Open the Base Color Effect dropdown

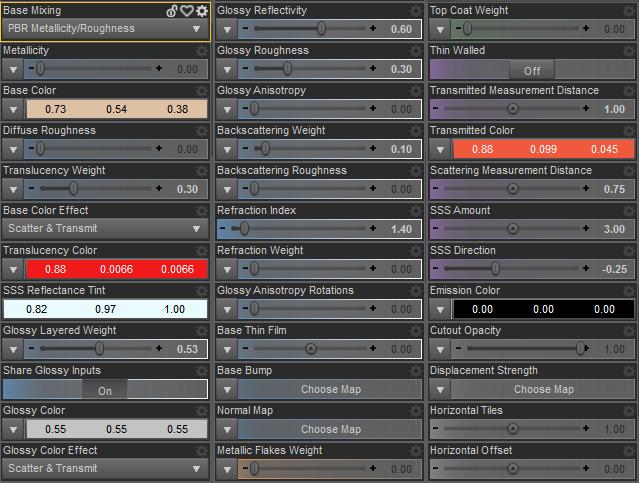[x=106, y=228]
